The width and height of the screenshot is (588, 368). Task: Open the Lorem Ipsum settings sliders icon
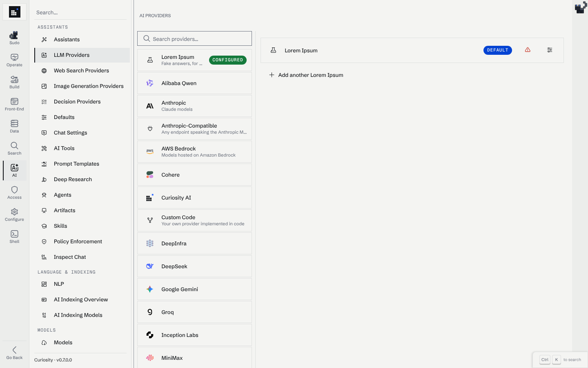coord(550,50)
